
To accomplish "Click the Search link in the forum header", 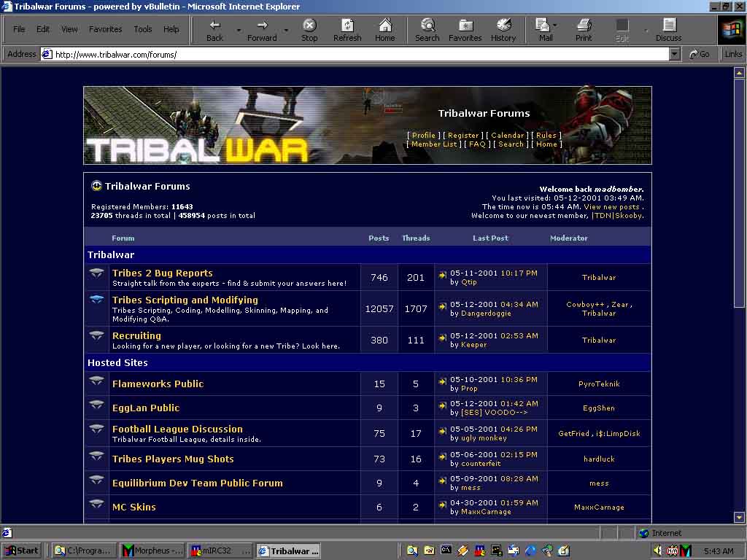I will [x=511, y=144].
